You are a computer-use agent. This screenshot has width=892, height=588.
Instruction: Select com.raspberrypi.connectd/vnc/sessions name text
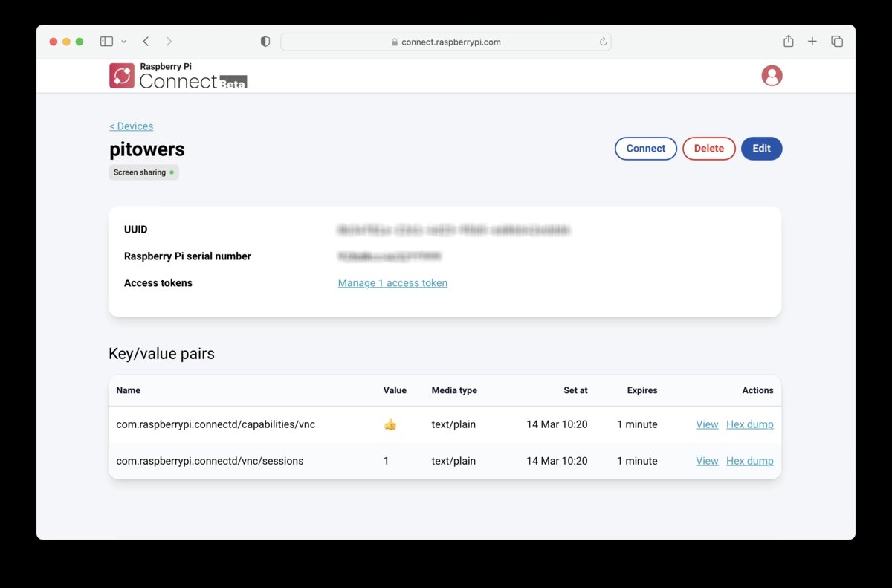click(x=210, y=461)
